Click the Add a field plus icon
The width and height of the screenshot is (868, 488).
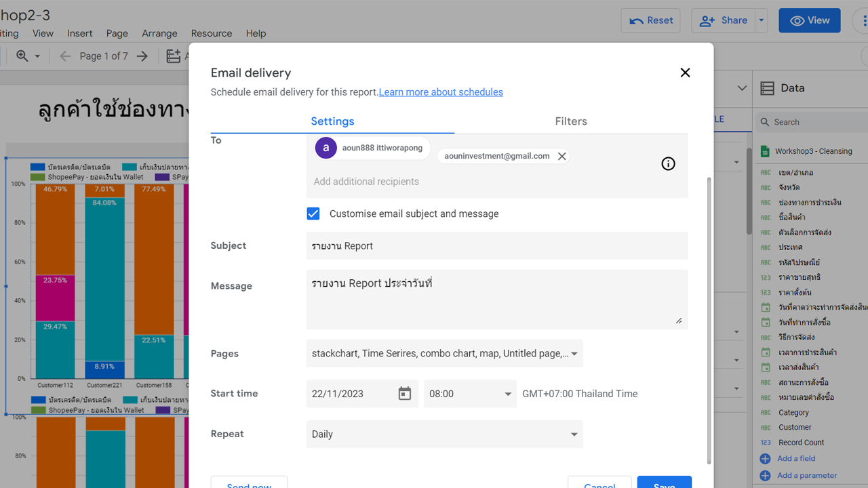[766, 459]
